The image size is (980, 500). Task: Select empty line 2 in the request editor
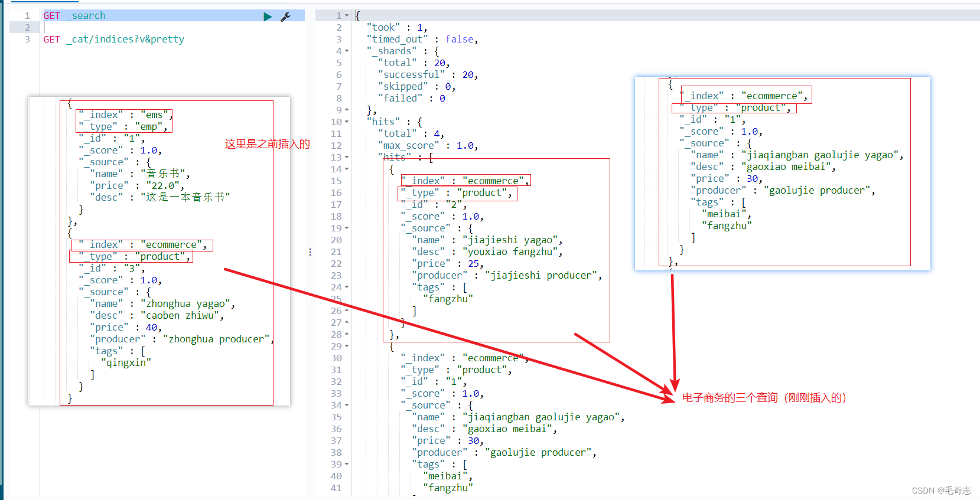[x=173, y=28]
